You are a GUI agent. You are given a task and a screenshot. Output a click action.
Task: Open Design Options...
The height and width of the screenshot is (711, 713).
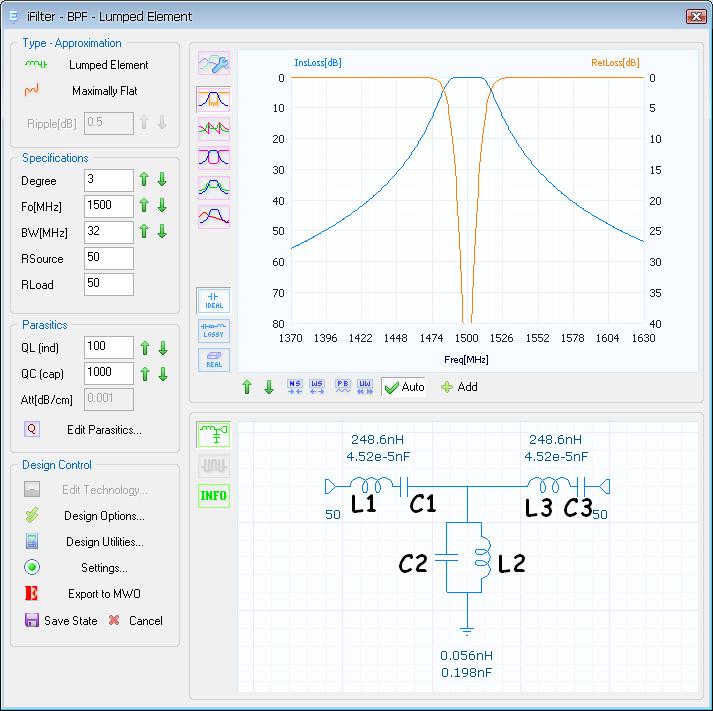[104, 516]
